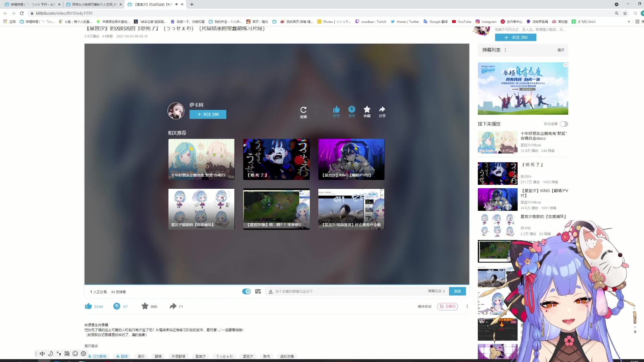644x362 pixels.
Task: Mute the tab via speaker icon
Action: pos(176,4)
